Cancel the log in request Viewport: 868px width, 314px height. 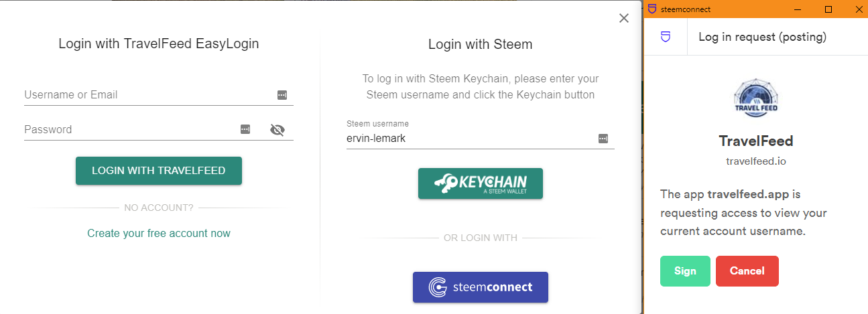747,271
